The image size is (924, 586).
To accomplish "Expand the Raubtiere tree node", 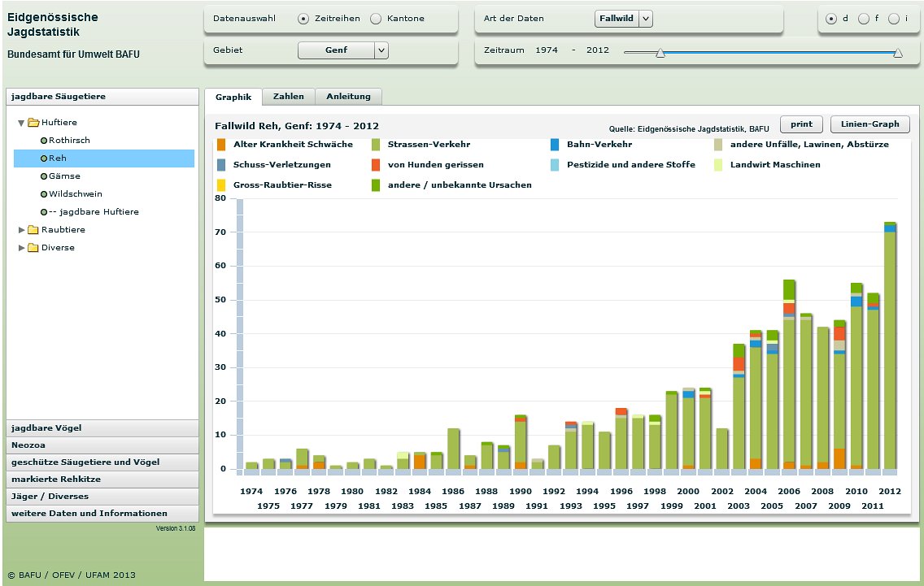I will click(22, 230).
